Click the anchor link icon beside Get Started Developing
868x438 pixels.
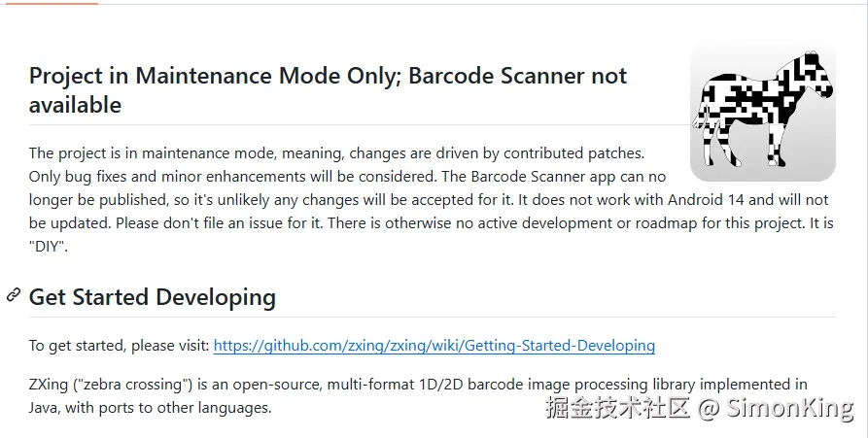point(14,295)
